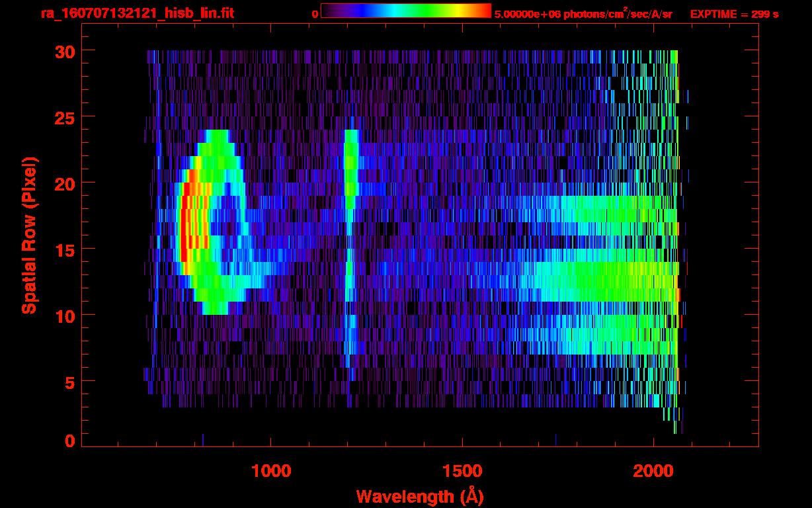The width and height of the screenshot is (812, 508).
Task: Click the x-axis tick label 1500
Action: [462, 471]
